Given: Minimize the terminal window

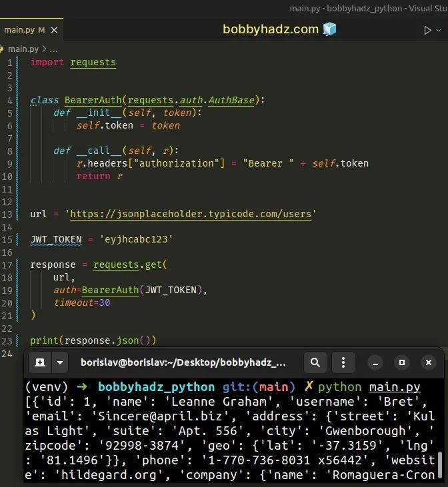Looking at the screenshot, I should tap(375, 363).
